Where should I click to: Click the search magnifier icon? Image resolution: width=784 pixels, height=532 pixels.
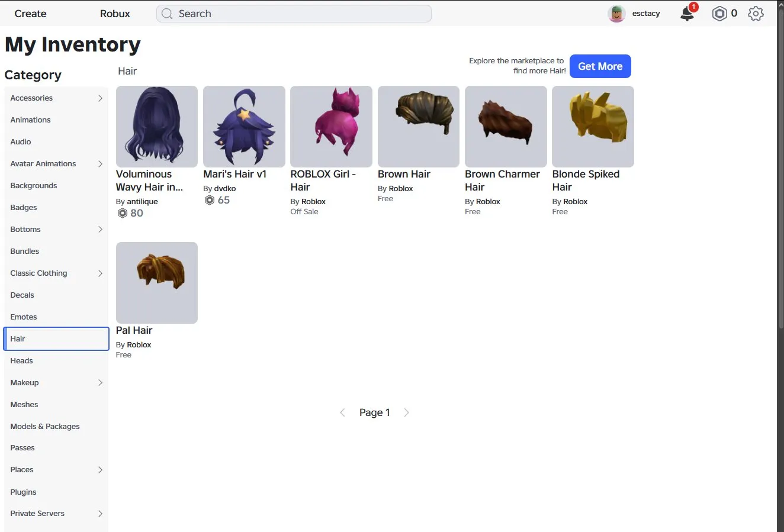167,14
